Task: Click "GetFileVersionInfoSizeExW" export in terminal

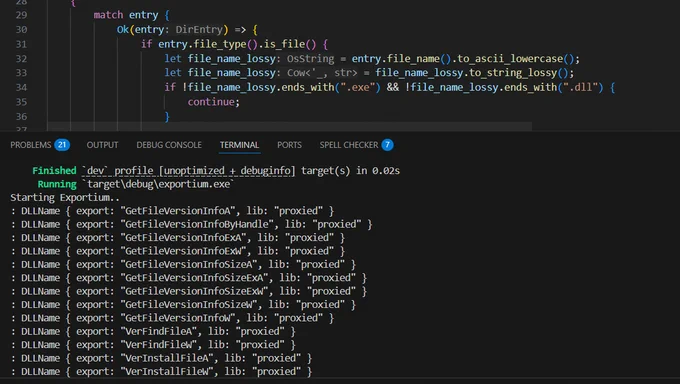Action: [x=195, y=292]
